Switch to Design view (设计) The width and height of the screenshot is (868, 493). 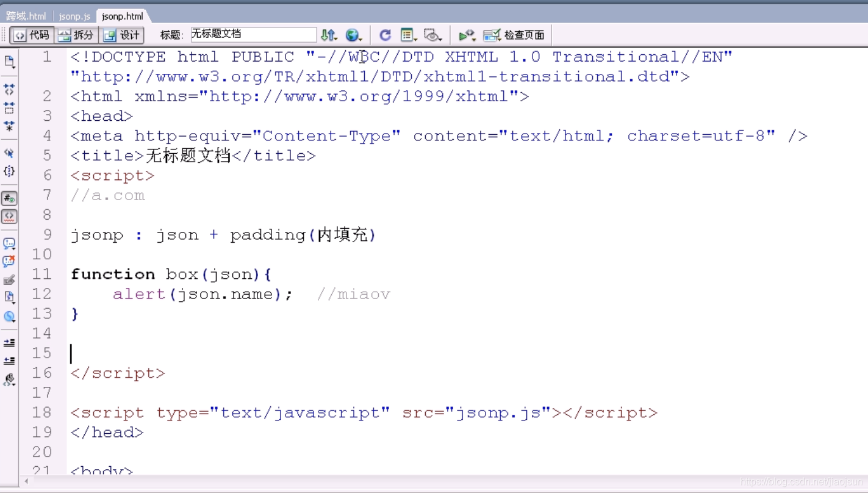tap(121, 35)
